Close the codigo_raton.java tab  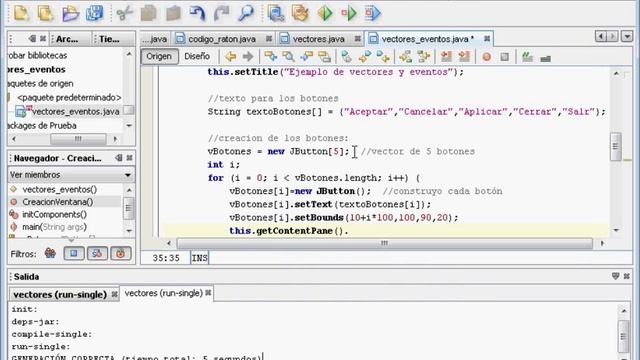pos(269,39)
